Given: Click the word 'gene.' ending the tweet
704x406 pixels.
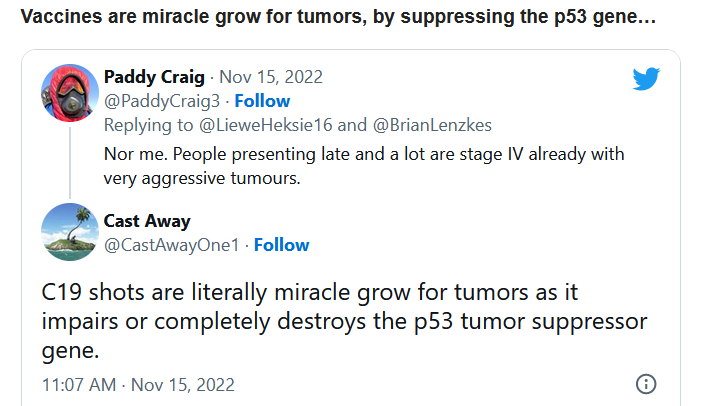Looking at the screenshot, I should pos(72,349).
